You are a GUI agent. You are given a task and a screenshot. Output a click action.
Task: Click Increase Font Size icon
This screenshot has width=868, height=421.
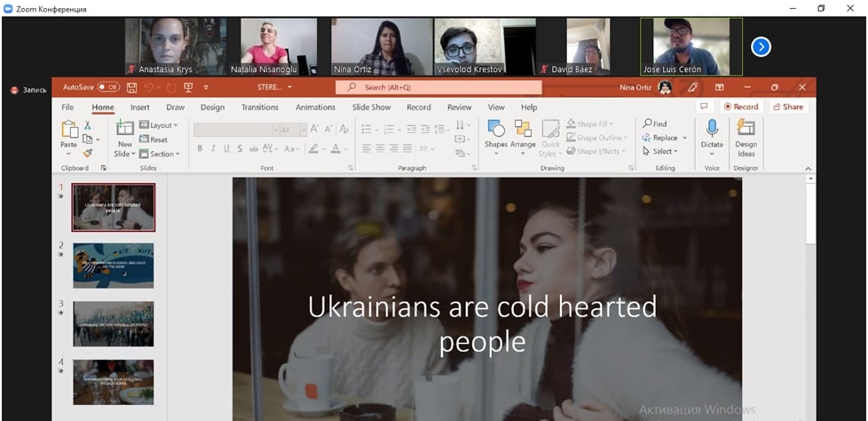[314, 129]
